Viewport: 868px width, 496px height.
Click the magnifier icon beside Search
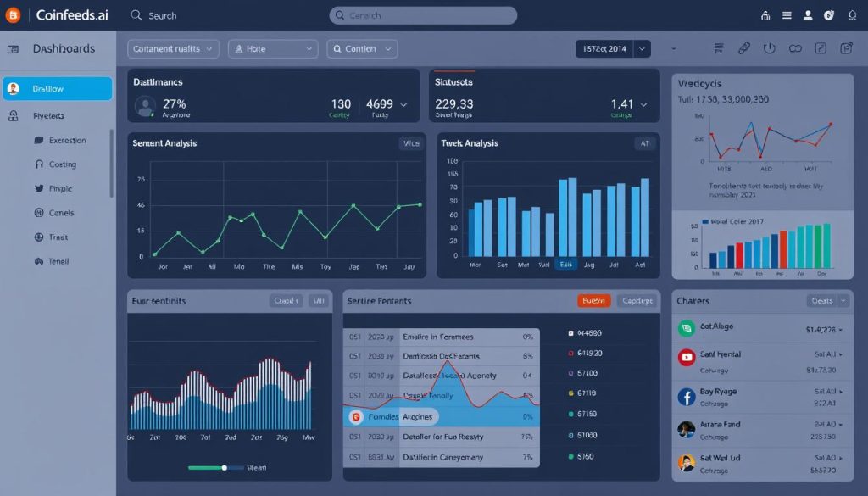[x=136, y=15]
